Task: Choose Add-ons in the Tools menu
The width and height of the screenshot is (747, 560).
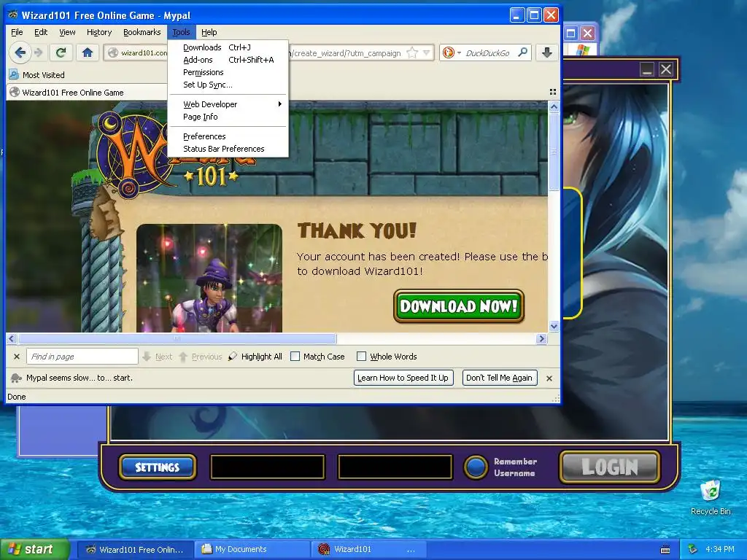Action: click(228, 60)
